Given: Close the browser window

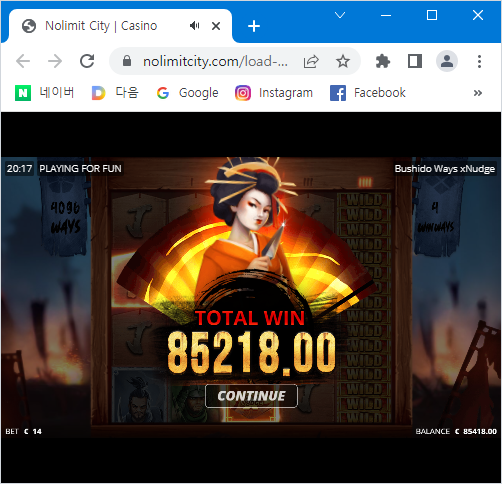Looking at the screenshot, I should [x=478, y=15].
